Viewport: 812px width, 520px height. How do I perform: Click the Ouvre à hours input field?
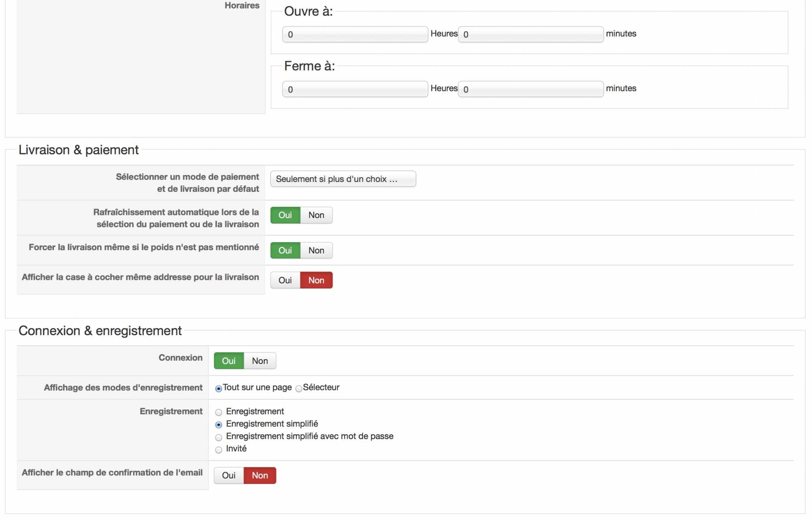(355, 34)
